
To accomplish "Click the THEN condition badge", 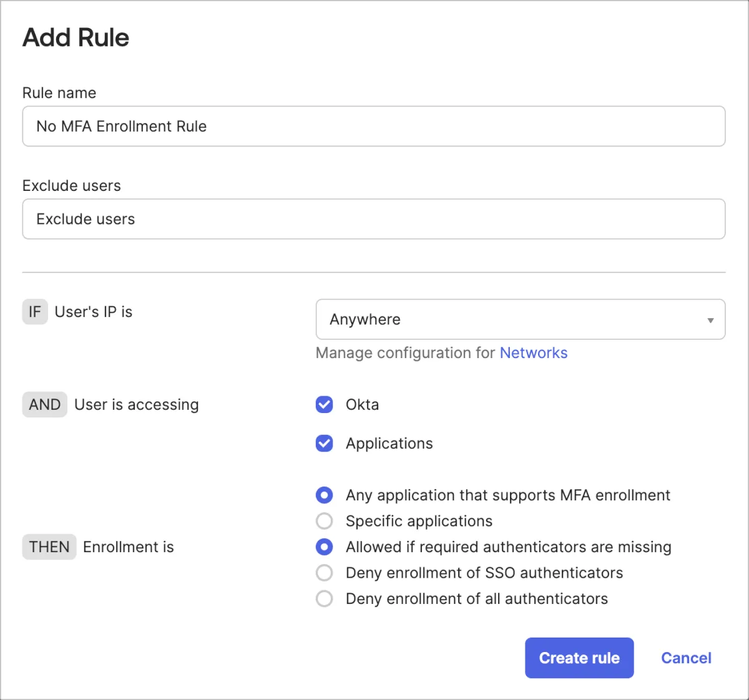I will click(49, 547).
